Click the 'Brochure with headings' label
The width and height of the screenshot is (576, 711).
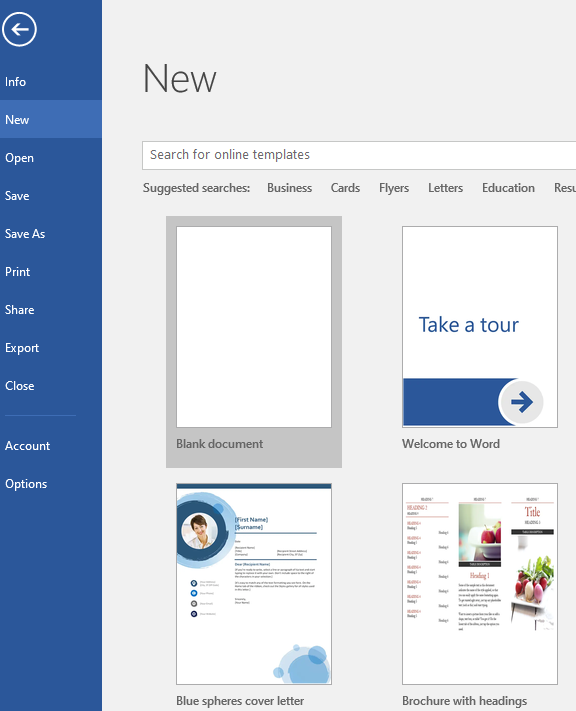(464, 701)
